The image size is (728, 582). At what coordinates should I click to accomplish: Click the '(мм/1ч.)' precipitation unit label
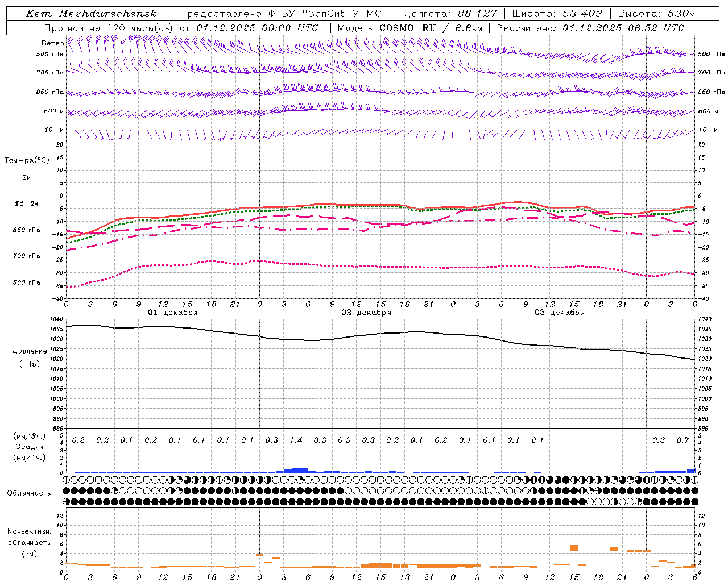tap(30, 458)
